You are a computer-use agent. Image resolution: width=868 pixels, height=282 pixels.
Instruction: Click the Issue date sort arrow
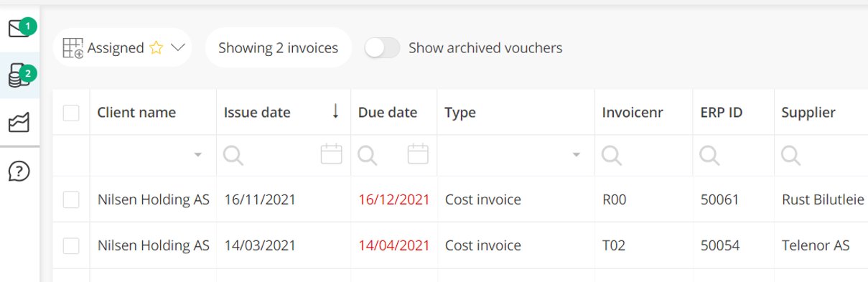[x=335, y=112]
